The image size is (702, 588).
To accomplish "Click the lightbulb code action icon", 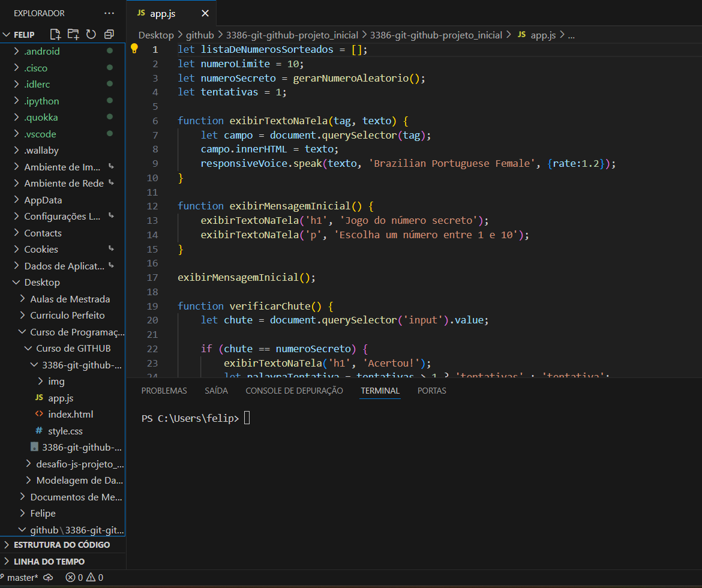I will coord(134,49).
